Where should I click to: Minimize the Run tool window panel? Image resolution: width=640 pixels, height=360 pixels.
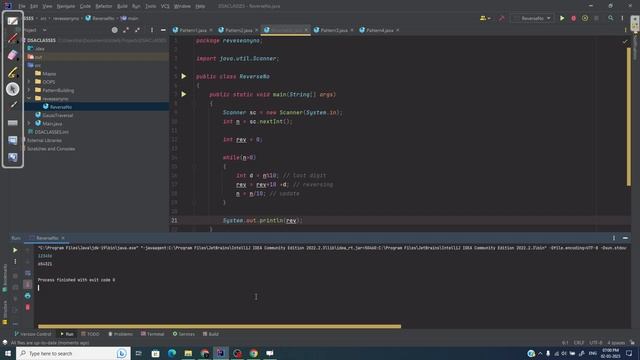pyautogui.click(x=625, y=238)
